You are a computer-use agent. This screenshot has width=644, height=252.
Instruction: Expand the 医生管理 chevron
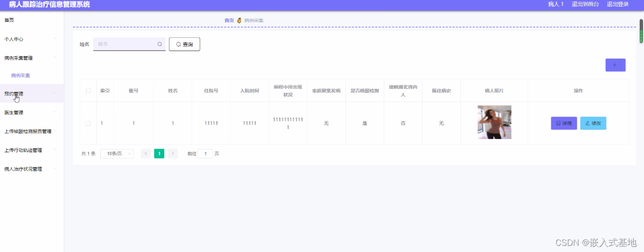pos(55,112)
